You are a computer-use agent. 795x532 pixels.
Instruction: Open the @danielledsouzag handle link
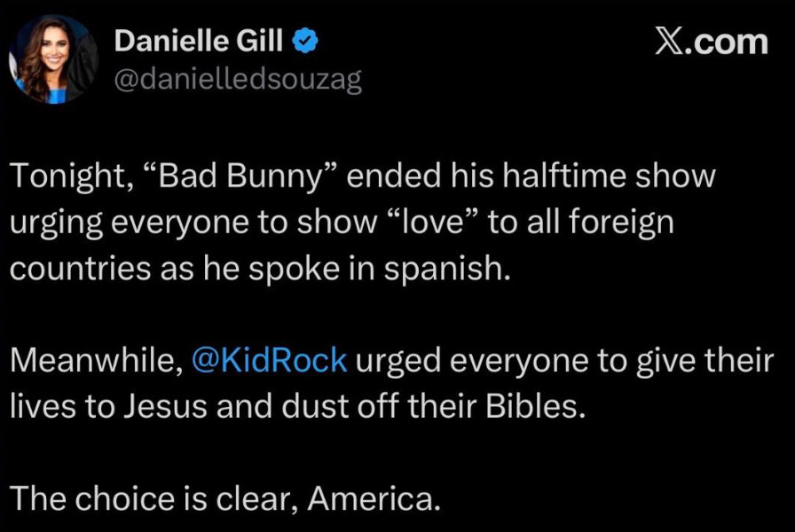(x=238, y=81)
